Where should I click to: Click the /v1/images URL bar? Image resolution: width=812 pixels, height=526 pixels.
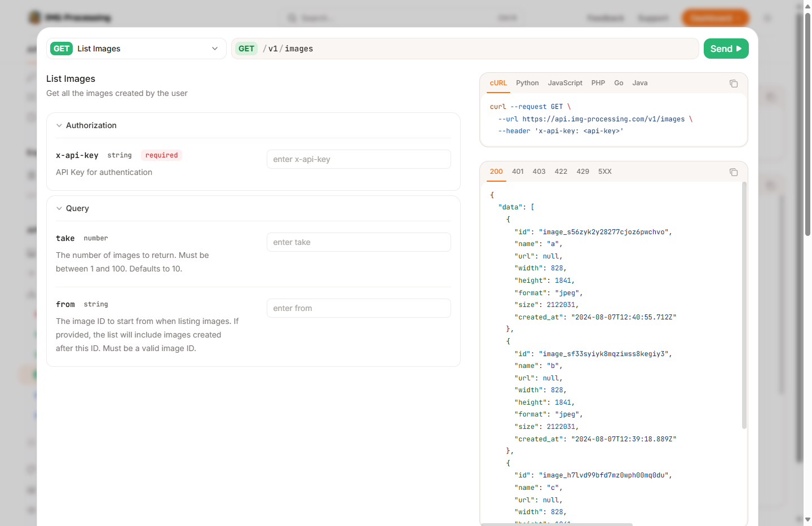click(465, 49)
